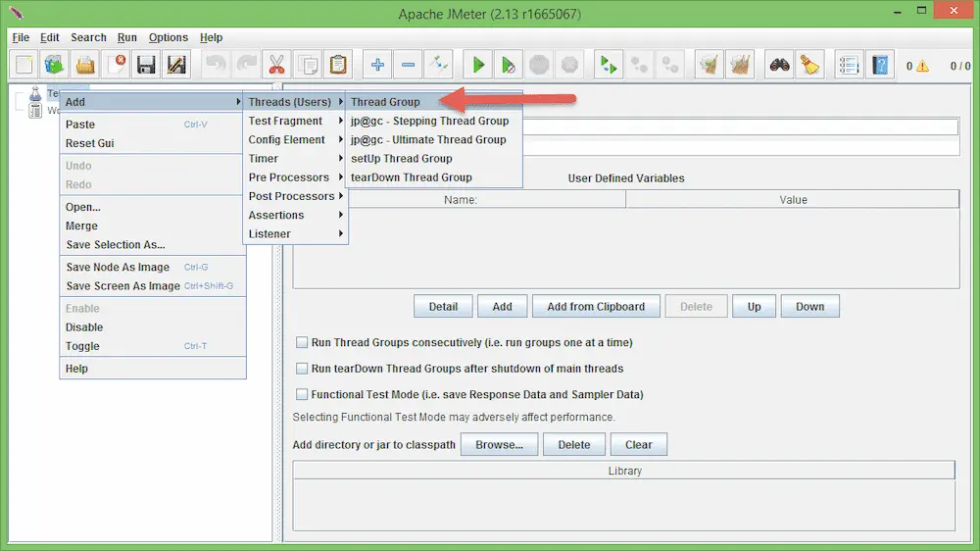Click the Save floppy disk icon

click(146, 65)
